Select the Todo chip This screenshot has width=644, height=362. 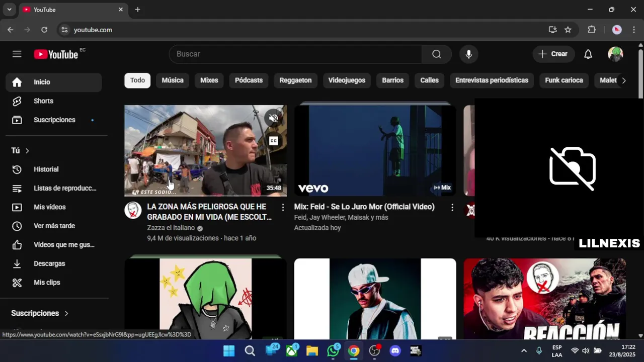pos(137,80)
